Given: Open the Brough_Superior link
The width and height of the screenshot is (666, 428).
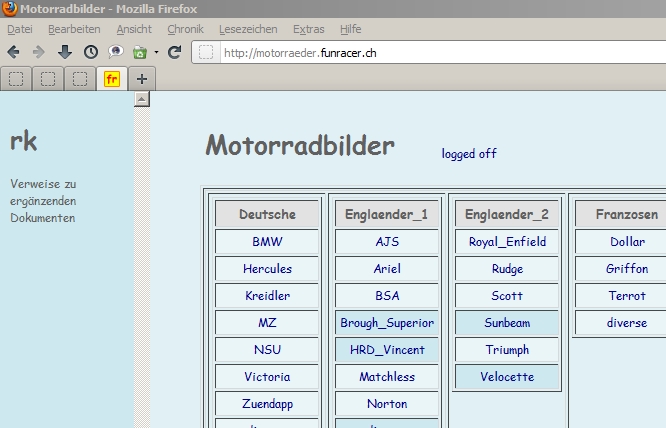Looking at the screenshot, I should point(387,323).
